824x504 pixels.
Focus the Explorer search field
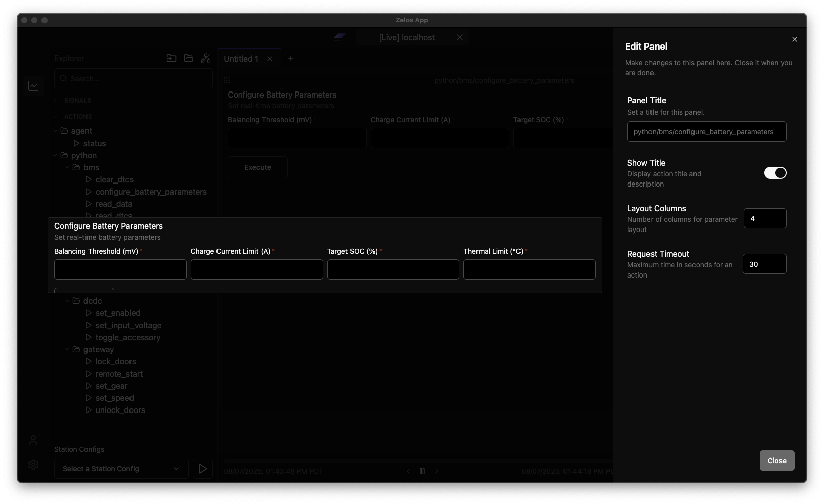tap(134, 78)
